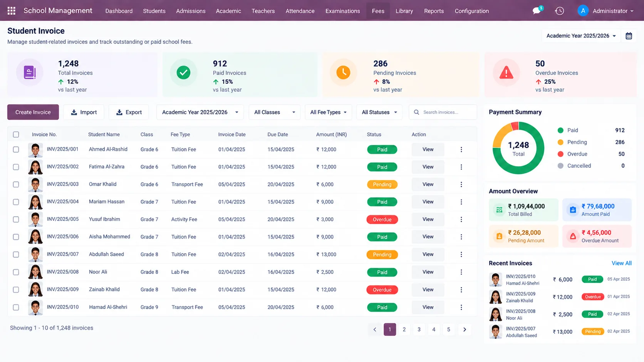Viewport: 644px width, 362px height.
Task: Go to previous page arrow
Action: (x=375, y=329)
